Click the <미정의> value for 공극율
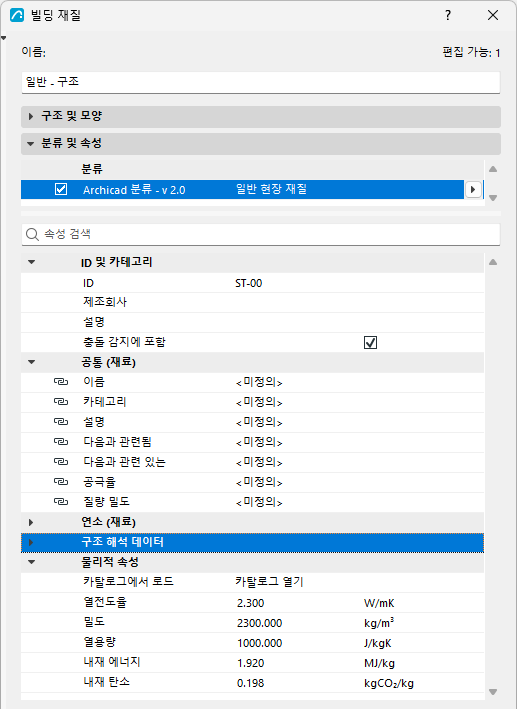The image size is (517, 709). coord(259,482)
